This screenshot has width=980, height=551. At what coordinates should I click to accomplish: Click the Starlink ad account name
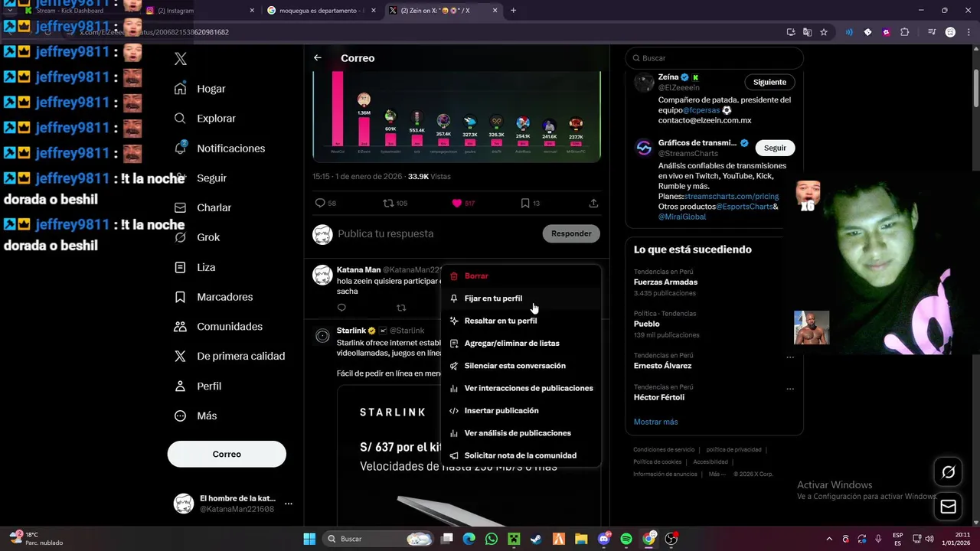click(351, 331)
